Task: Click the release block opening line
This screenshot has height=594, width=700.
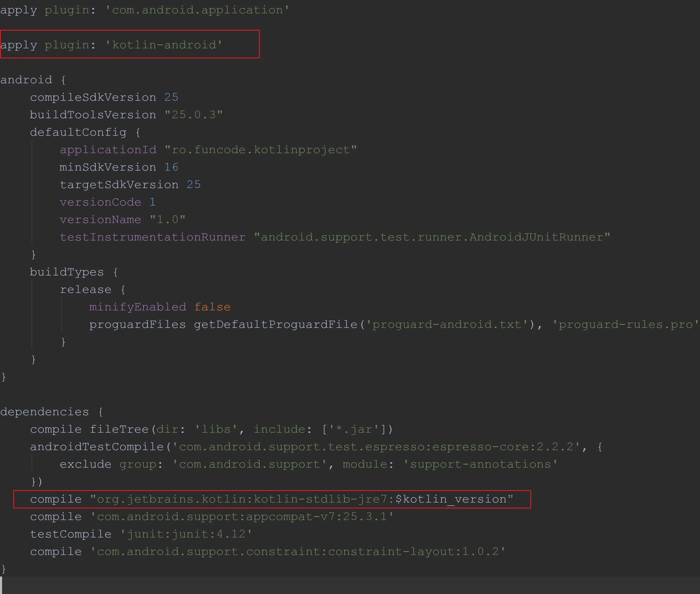Action: (86, 290)
